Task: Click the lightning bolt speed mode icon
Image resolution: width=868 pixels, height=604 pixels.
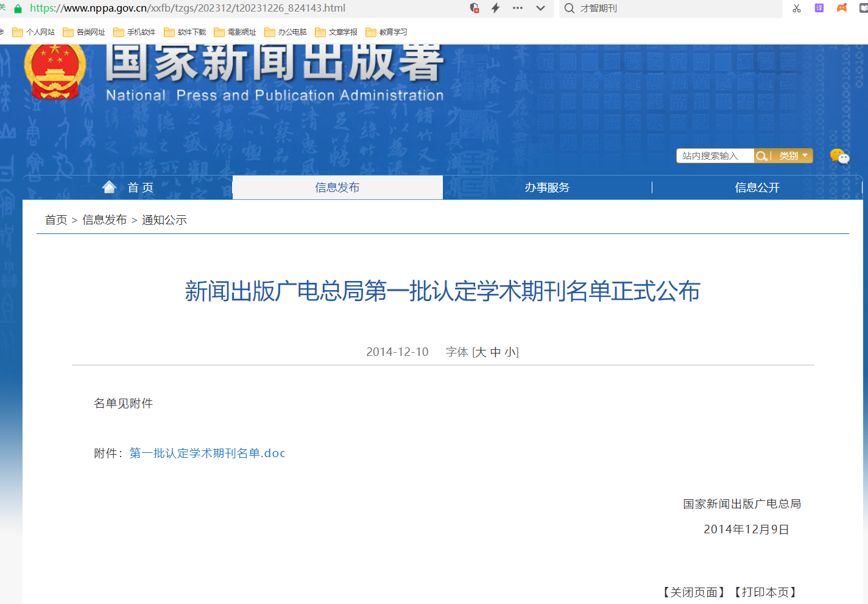Action: pyautogui.click(x=496, y=8)
